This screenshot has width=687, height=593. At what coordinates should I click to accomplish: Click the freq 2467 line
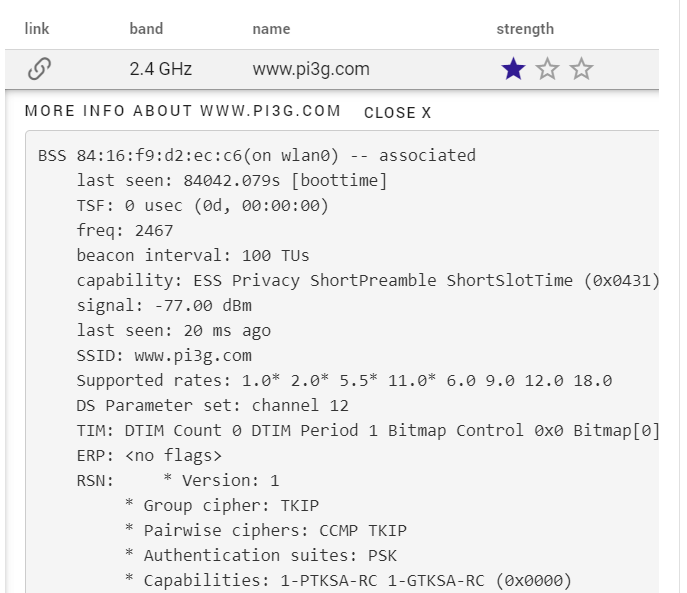tap(125, 231)
